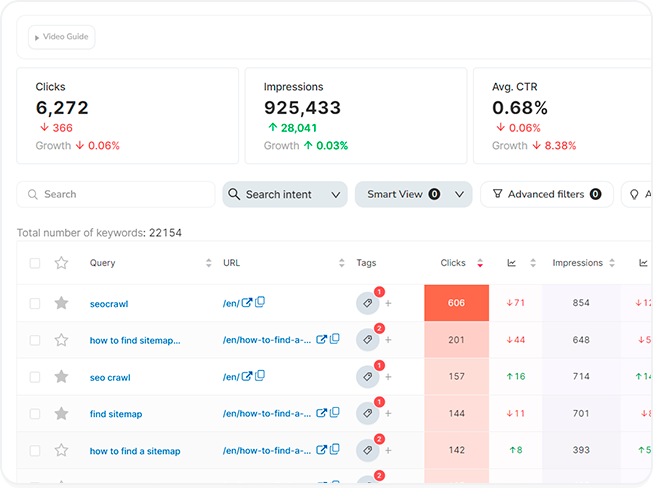Open tags icon for find sitemap row
The width and height of the screenshot is (653, 488).
[x=367, y=414]
